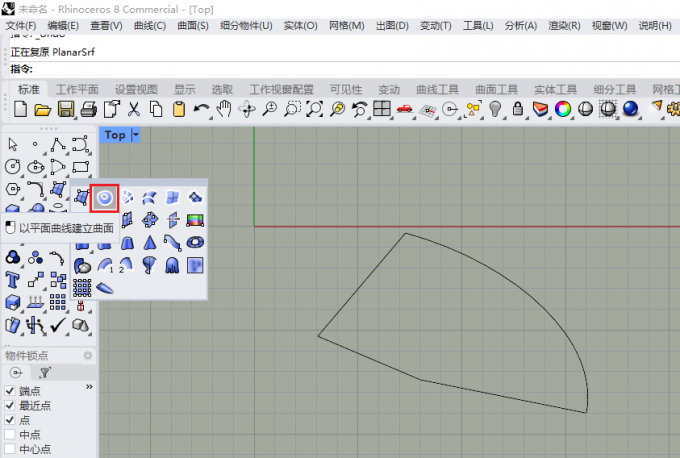
Task: Switch to the 曲面工具 toolbar tab
Action: point(497,89)
